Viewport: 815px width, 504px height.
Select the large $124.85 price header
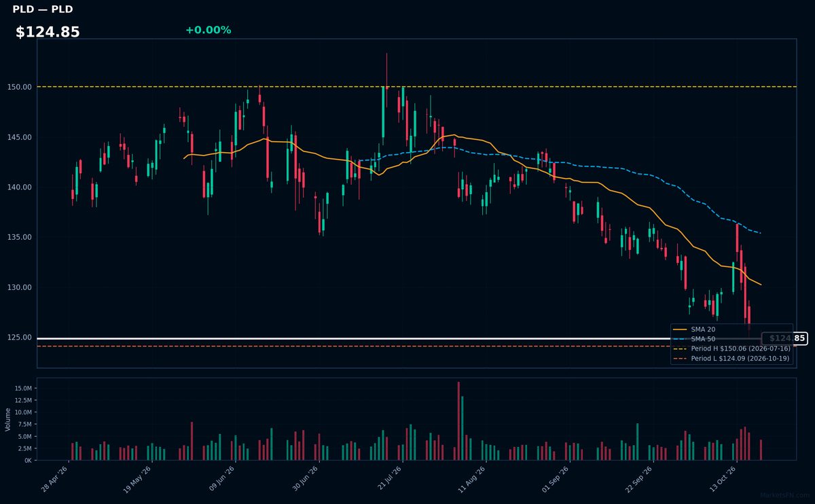[x=48, y=32]
